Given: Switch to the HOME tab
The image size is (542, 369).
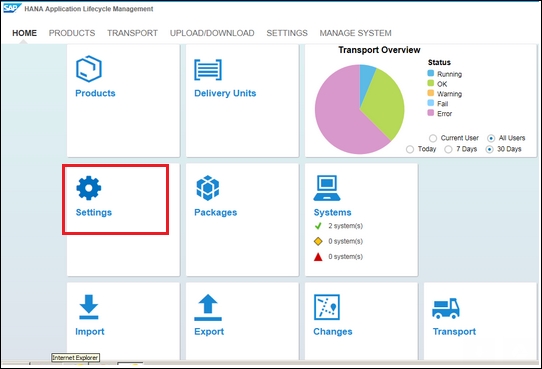Looking at the screenshot, I should pos(24,33).
